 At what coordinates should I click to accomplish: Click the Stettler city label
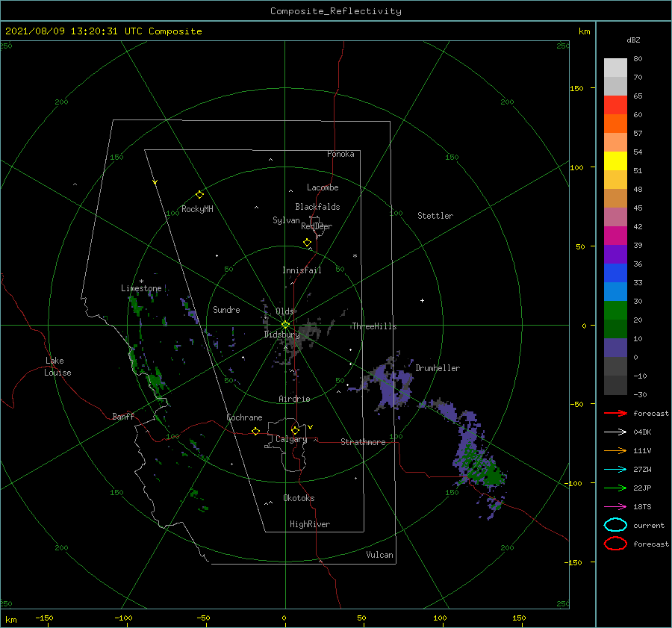(x=435, y=216)
